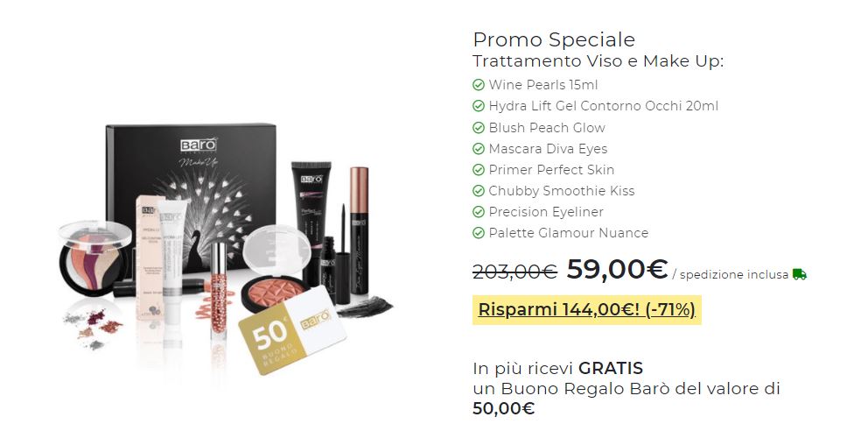Viewport: 868px width, 424px height.
Task: Click the black Barò Make Up box
Action: [x=191, y=188]
